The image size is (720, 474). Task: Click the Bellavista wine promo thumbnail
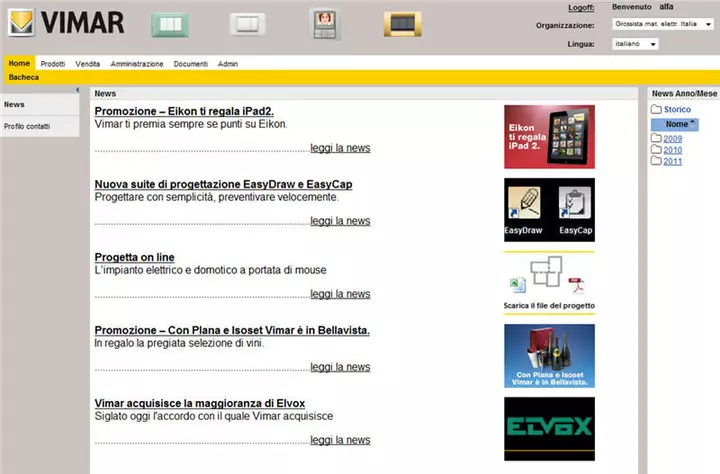coord(549,356)
